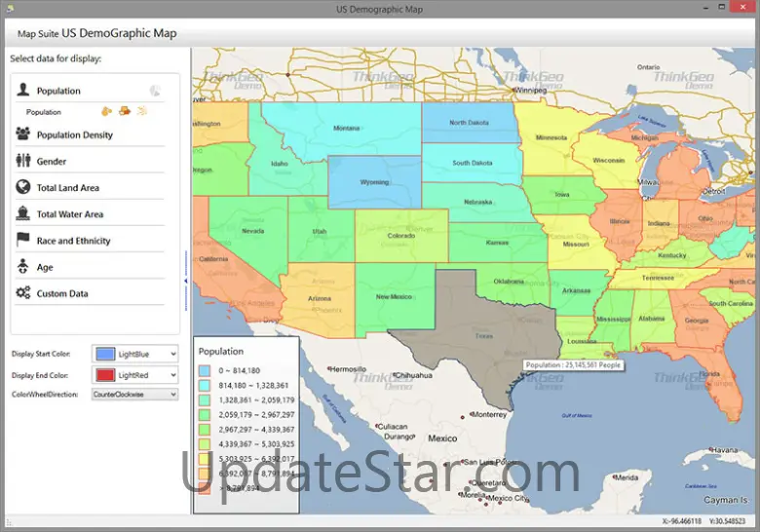Click the Custom Data gears icon
This screenshot has height=532, width=760.
(x=22, y=292)
